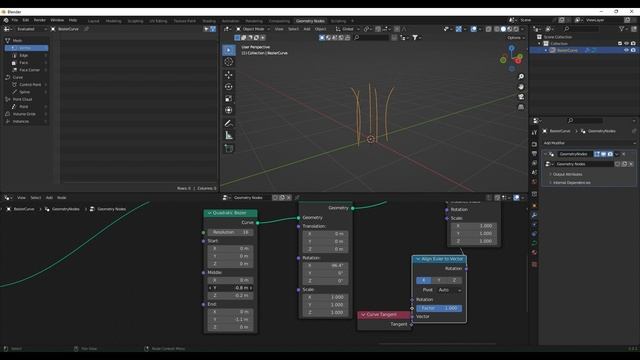640x360 pixels.
Task: Toggle modifier viewport display button
Action: point(603,154)
